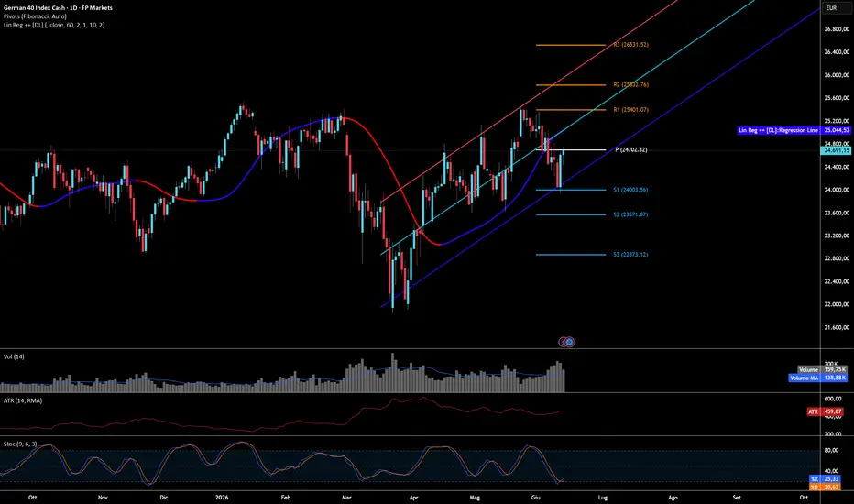854x504 pixels.
Task: Click the S3 (22873.12) pivot label
Action: [x=630, y=255]
